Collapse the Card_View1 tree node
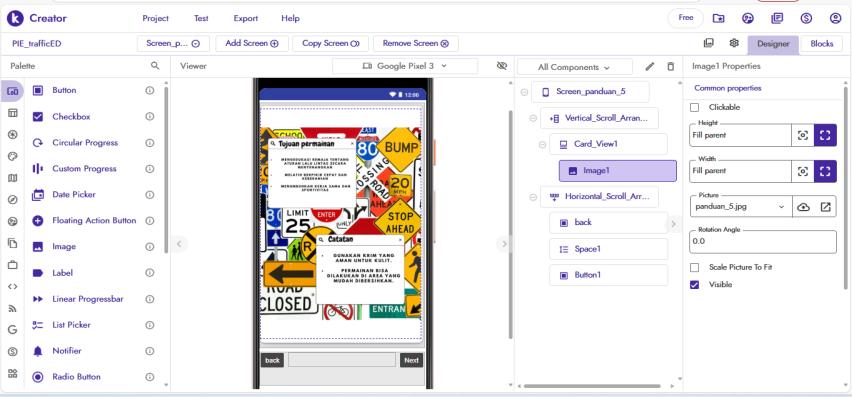Screen dimensions: 852x397 542,144
